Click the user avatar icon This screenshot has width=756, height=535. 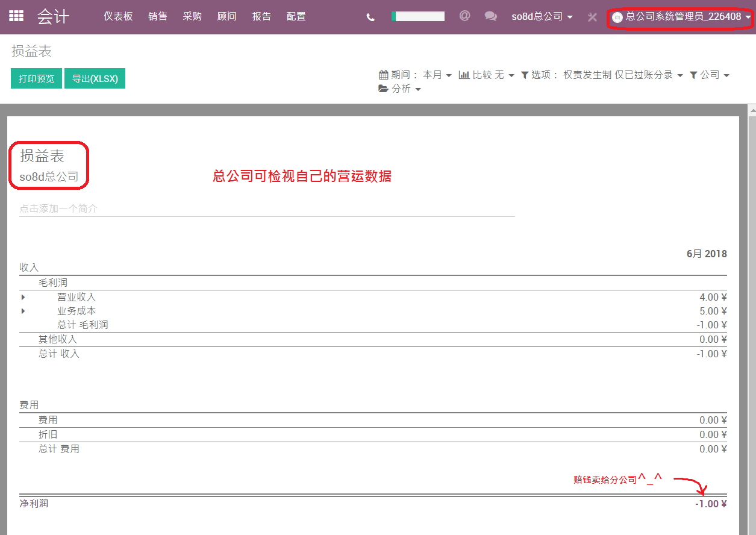(x=617, y=17)
